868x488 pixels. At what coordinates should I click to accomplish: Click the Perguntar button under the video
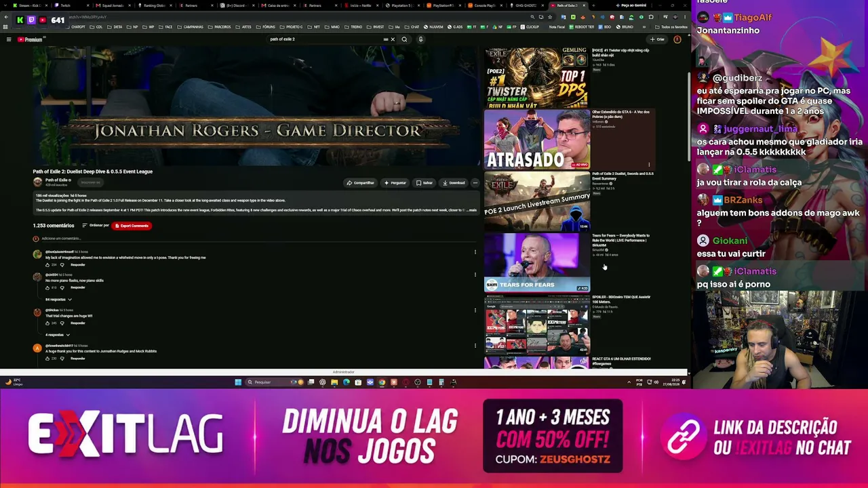click(395, 183)
